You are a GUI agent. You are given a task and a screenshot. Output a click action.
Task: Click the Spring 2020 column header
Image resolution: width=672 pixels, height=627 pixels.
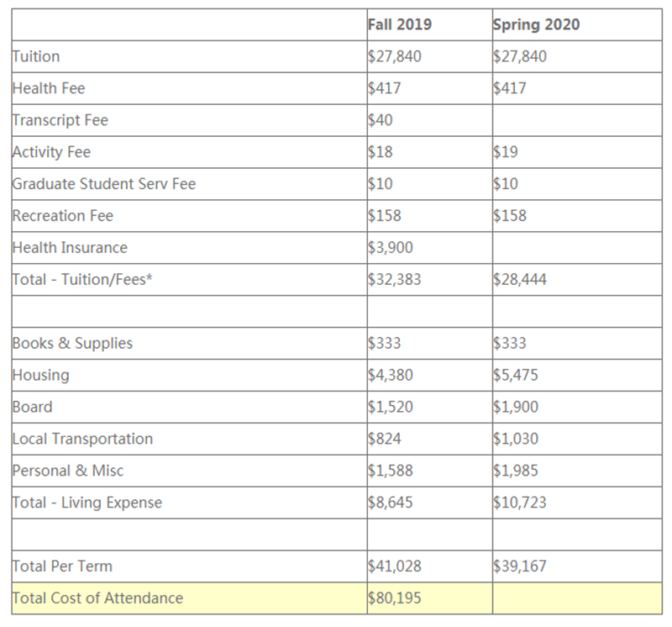[536, 24]
